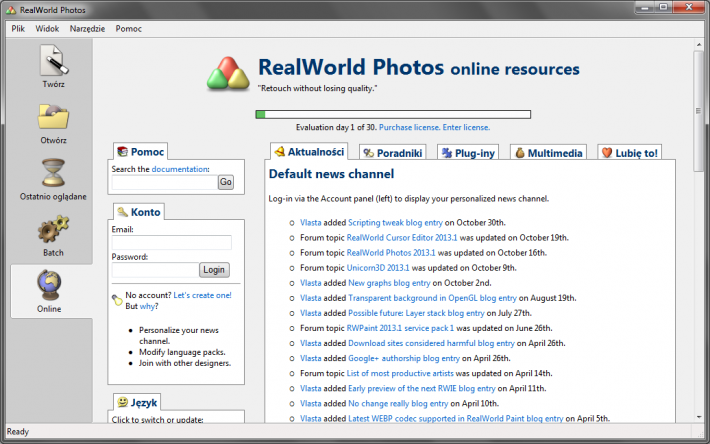
Task: Click the light bulb icon beside No account
Action: (117, 300)
